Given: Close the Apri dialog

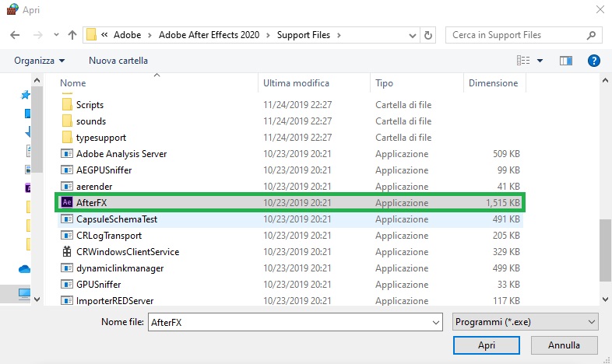Looking at the screenshot, I should click(x=600, y=9).
